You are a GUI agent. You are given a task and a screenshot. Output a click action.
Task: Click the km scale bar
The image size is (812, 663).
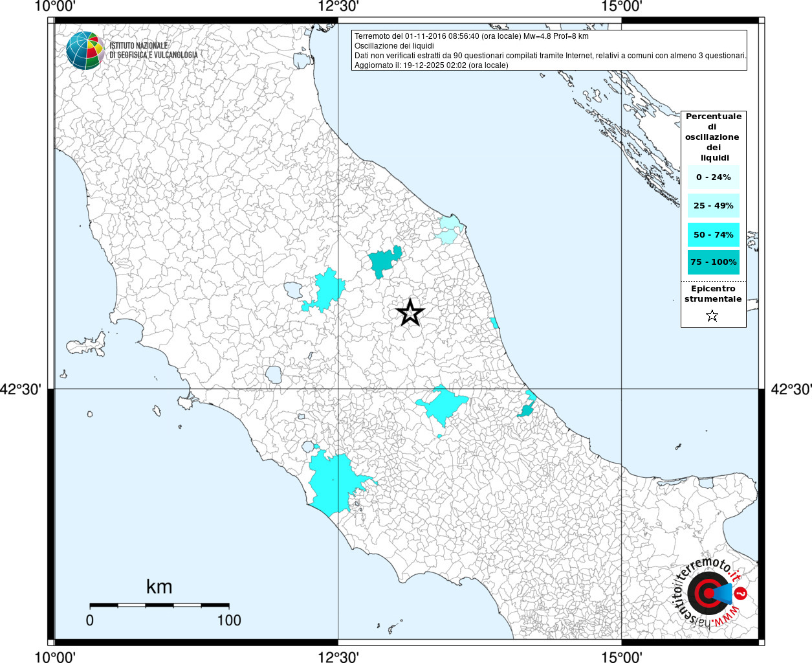[159, 605]
